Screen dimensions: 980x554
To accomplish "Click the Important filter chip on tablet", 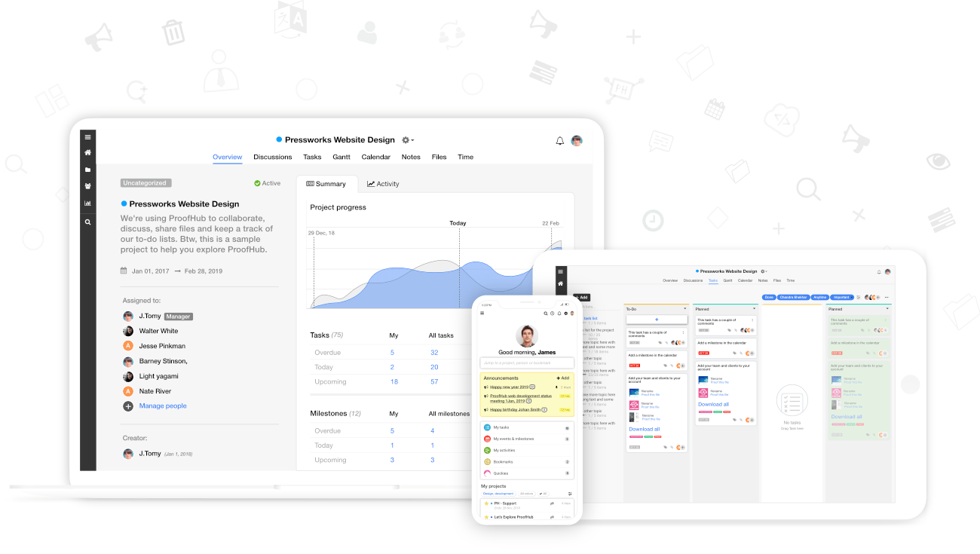I will (842, 297).
